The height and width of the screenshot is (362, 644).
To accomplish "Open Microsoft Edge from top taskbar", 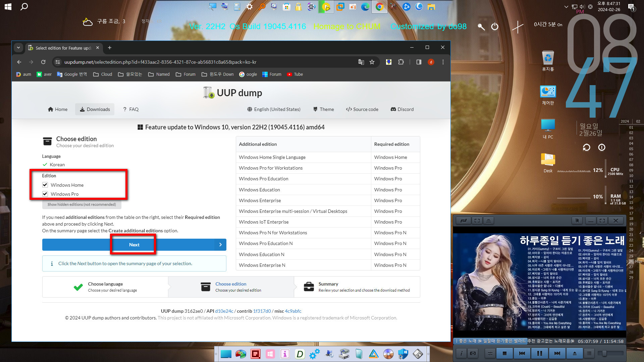I will coord(365,7).
